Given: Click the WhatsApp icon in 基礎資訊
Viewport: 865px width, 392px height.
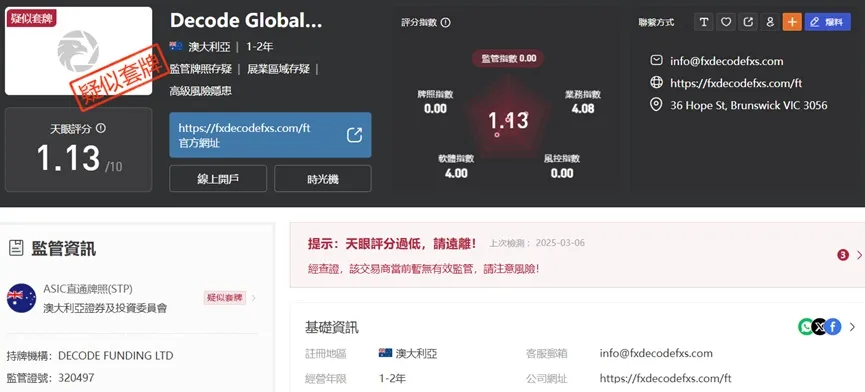Looking at the screenshot, I should pyautogui.click(x=806, y=327).
